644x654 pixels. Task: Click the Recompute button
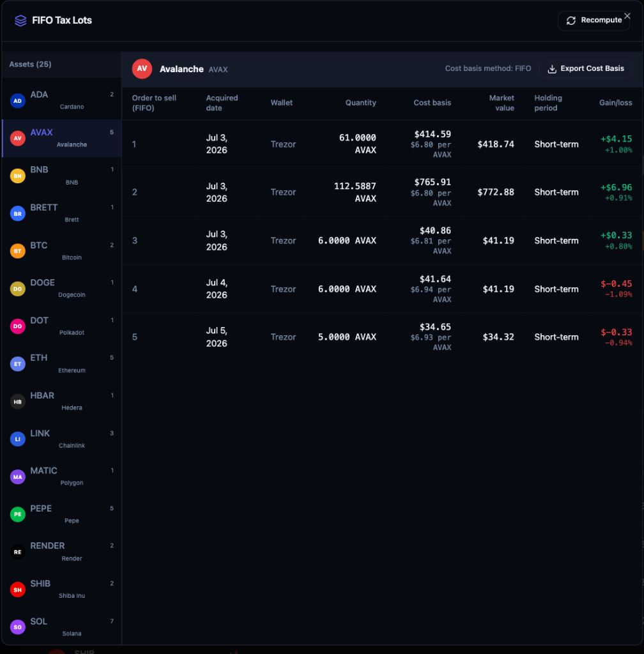(594, 20)
